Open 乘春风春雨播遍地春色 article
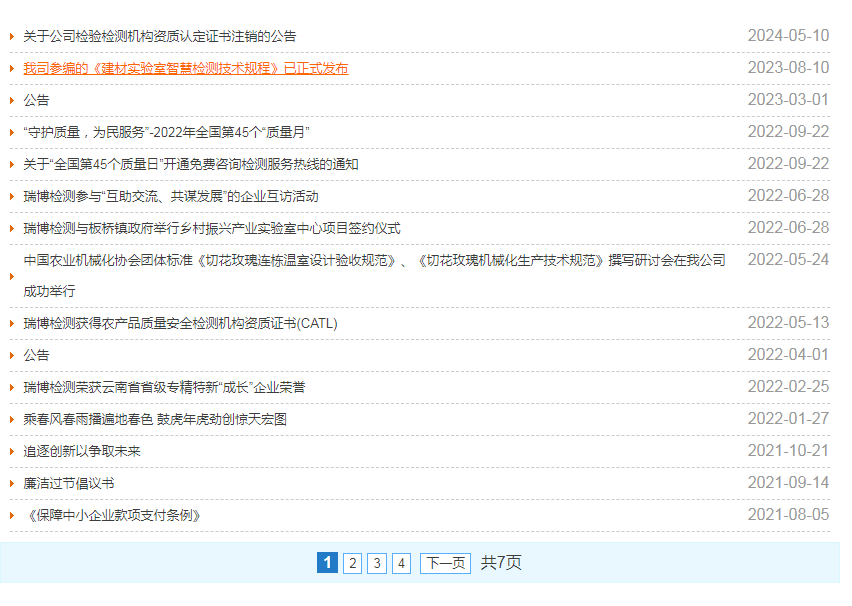 (x=155, y=419)
